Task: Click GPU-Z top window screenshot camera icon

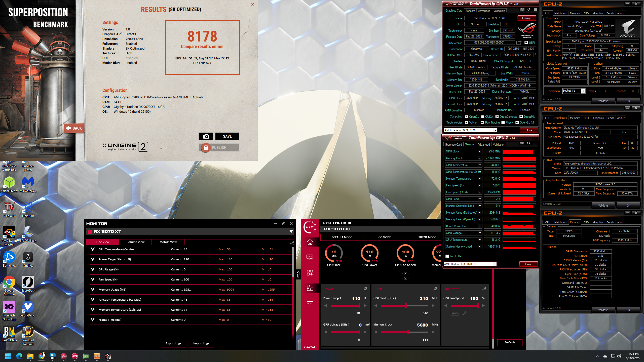Action: click(x=522, y=10)
